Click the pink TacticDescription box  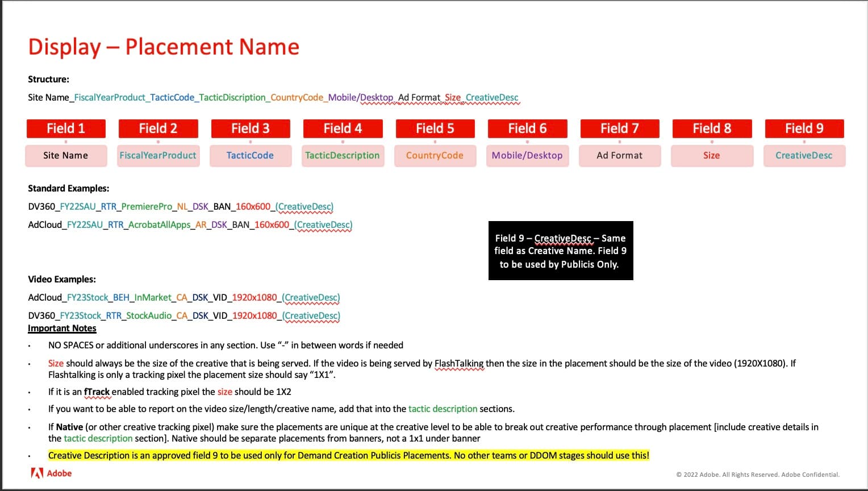(x=343, y=155)
